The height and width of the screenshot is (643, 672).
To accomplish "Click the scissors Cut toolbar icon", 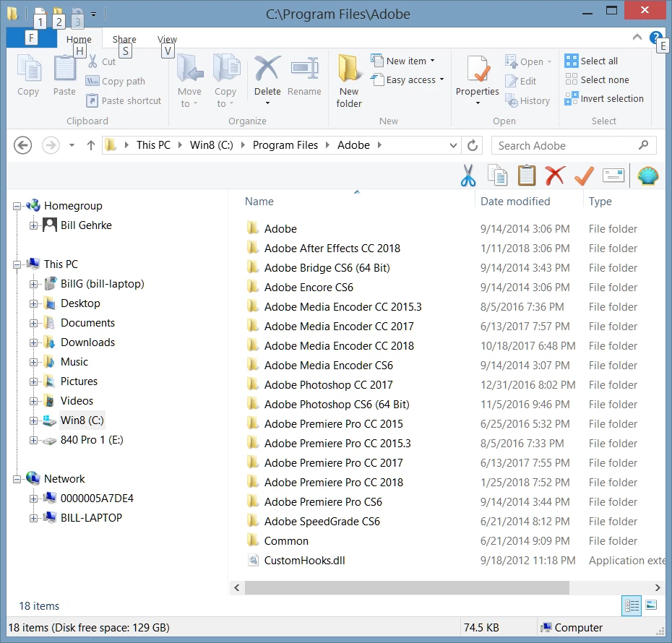I will click(468, 176).
